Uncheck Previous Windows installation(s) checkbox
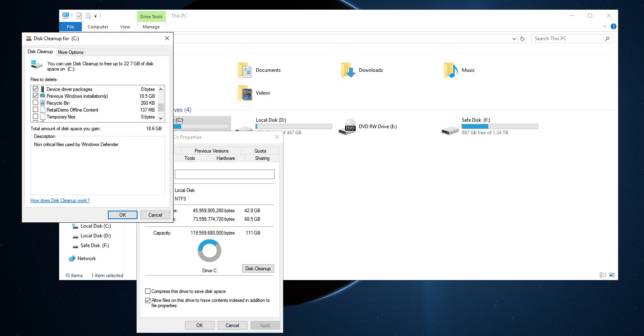 click(x=36, y=96)
